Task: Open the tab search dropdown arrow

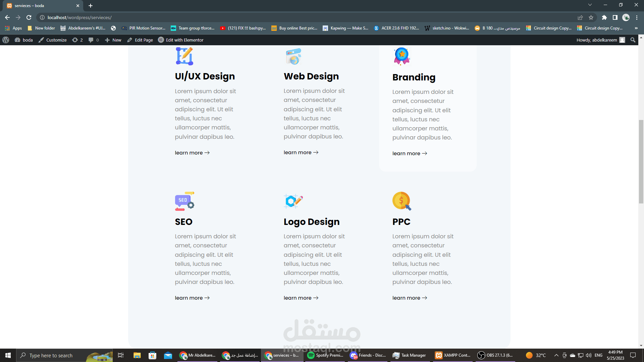Action: (x=590, y=5)
